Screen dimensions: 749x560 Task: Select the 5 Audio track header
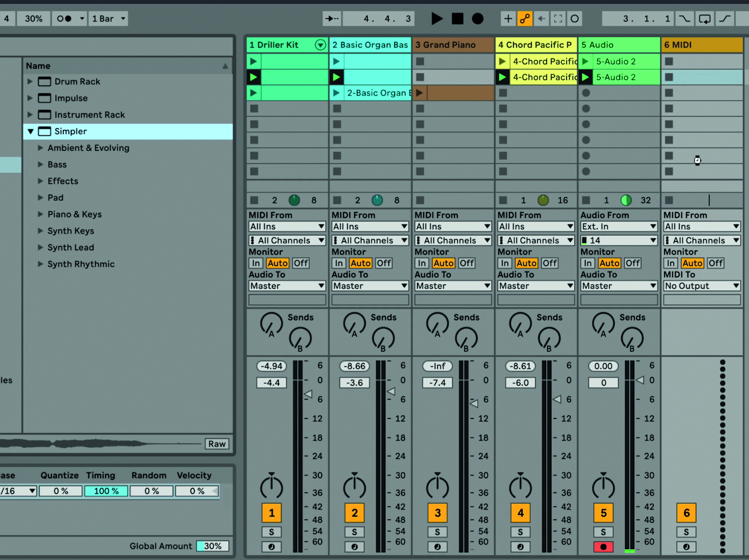619,45
